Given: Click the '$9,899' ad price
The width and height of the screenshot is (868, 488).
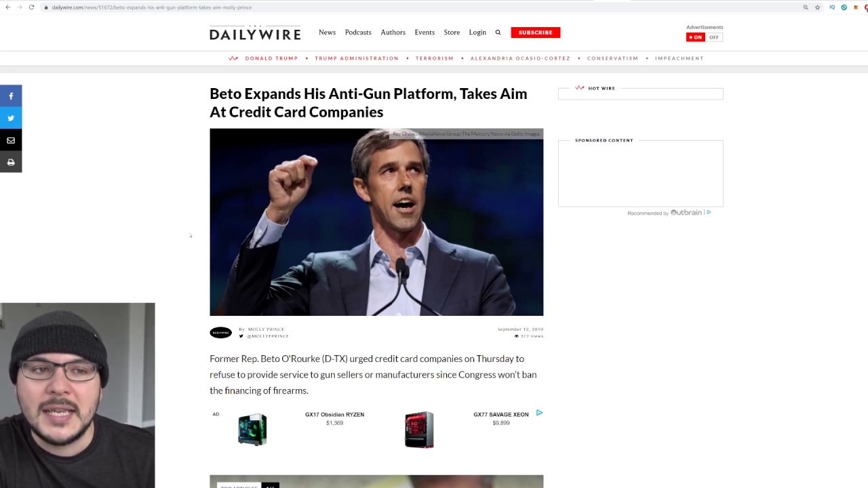Looking at the screenshot, I should 501,423.
